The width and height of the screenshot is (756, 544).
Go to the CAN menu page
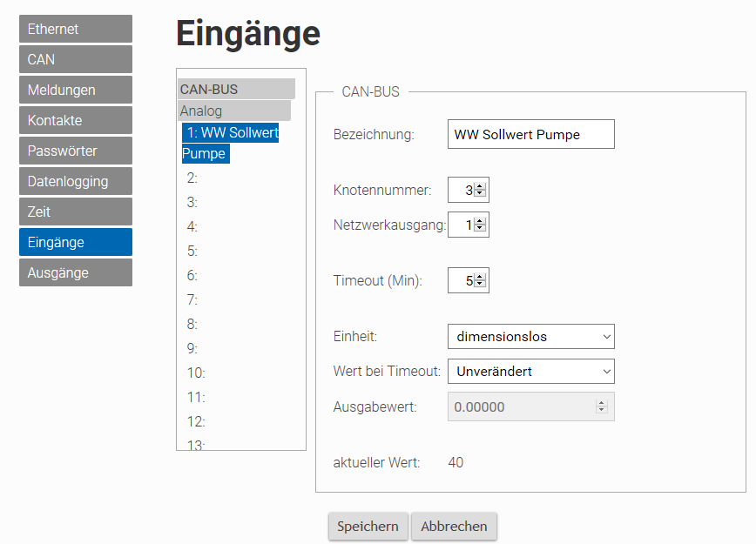(76, 59)
